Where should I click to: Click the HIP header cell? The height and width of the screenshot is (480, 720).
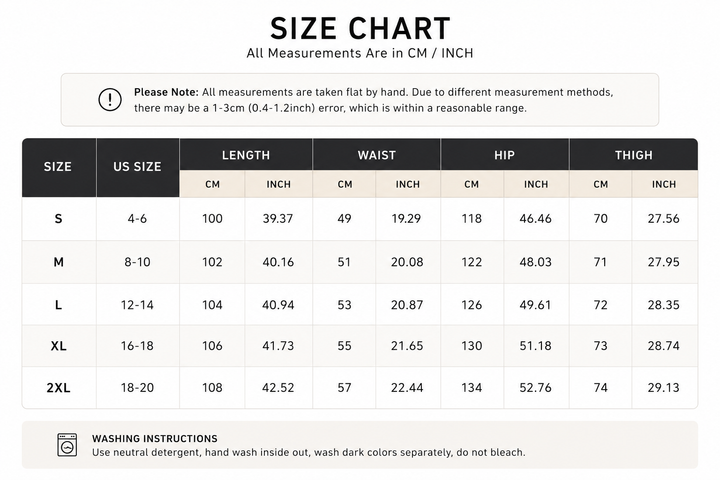tap(505, 155)
